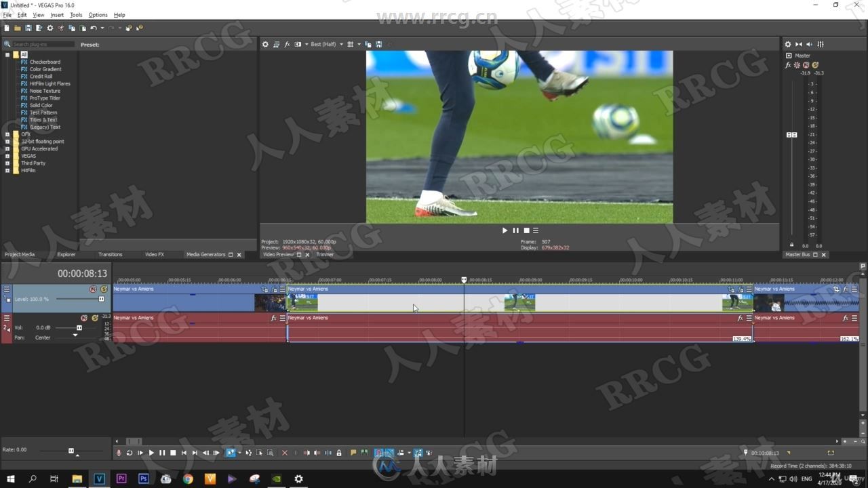Toggle Ignore Event Grouping
The height and width of the screenshot is (488, 868).
pos(429,453)
